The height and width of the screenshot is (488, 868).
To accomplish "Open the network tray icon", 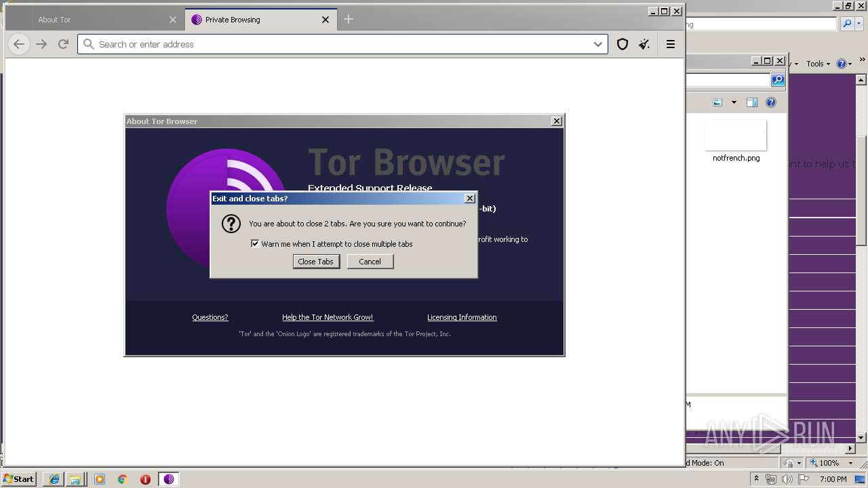I will tap(771, 479).
